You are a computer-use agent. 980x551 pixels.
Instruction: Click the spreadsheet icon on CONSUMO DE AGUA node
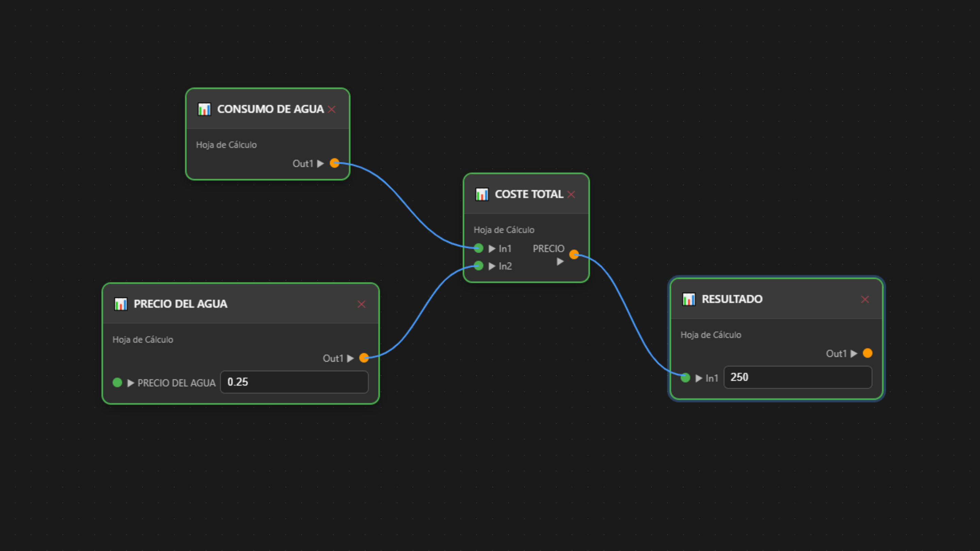pyautogui.click(x=204, y=110)
